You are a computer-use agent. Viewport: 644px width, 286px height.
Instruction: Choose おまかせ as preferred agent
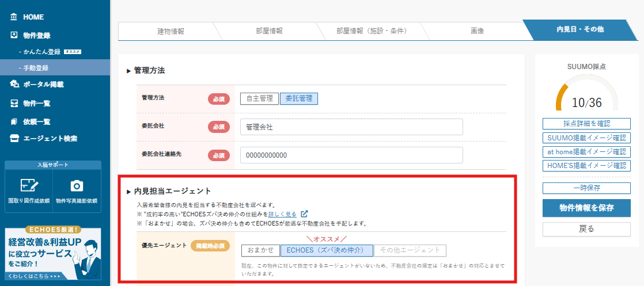(260, 250)
